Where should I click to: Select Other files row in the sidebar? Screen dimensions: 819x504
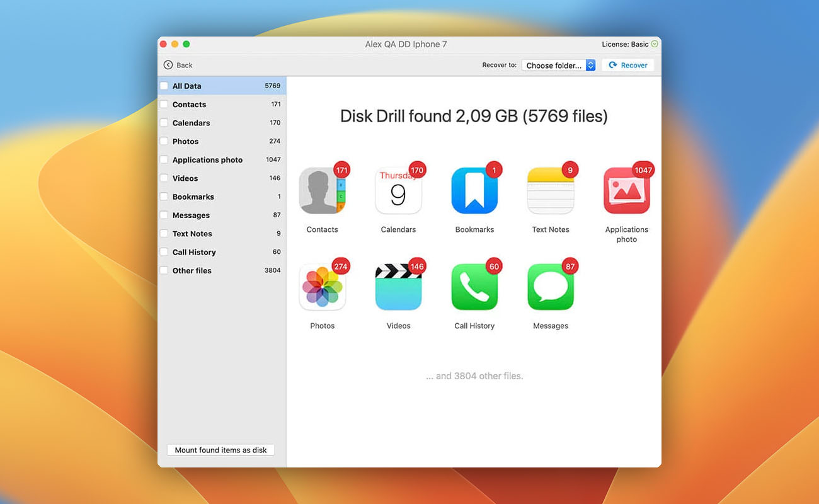click(222, 271)
